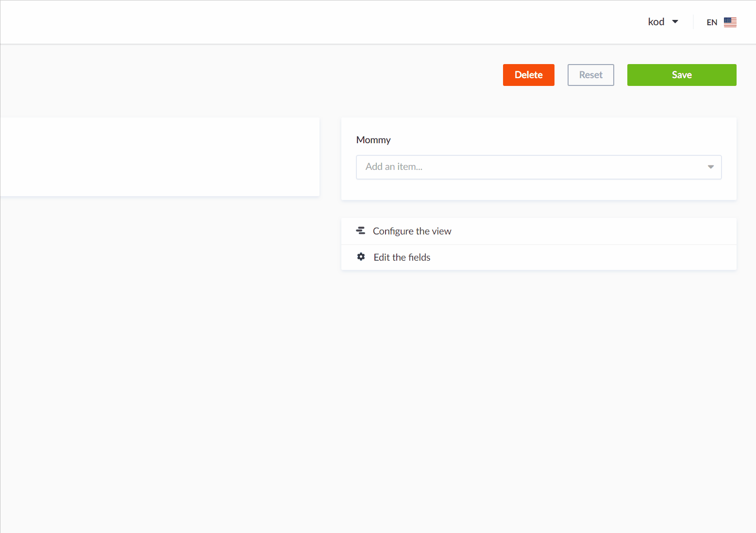Screen dimensions: 756x533
Task: Click the gear icon beside Edit the fields
Action: tap(361, 257)
